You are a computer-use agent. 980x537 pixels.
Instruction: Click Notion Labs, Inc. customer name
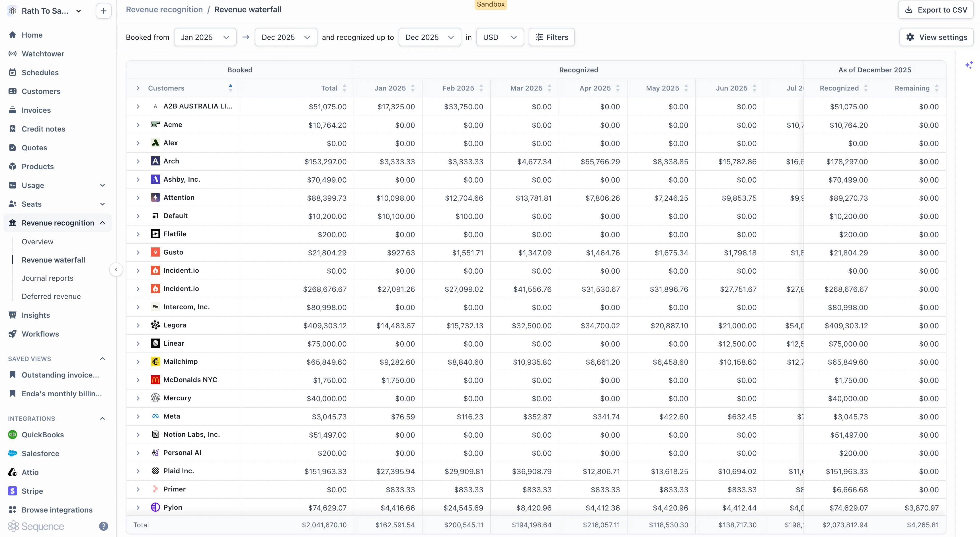click(191, 434)
